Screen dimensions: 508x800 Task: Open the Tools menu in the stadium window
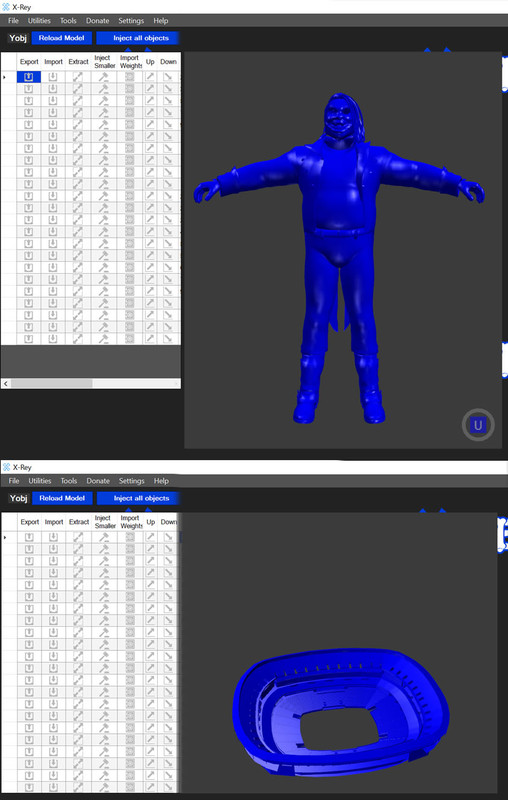pyautogui.click(x=68, y=481)
